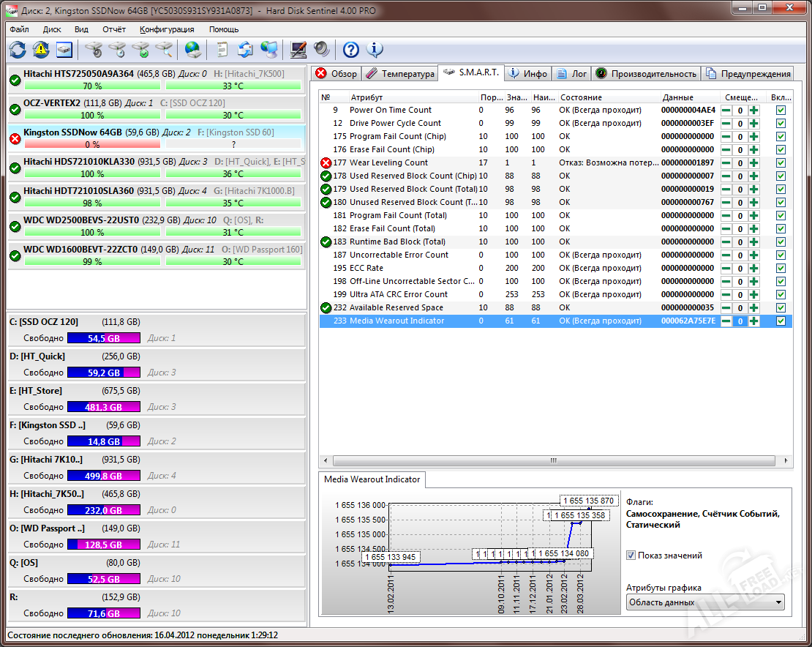Increase offset for Power On Time Count
This screenshot has height=647, width=812.
(753, 111)
